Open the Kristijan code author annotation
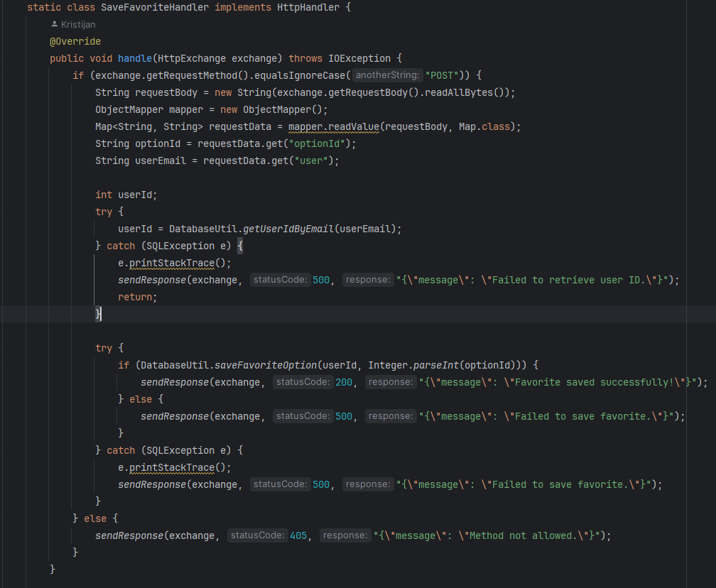 point(77,24)
